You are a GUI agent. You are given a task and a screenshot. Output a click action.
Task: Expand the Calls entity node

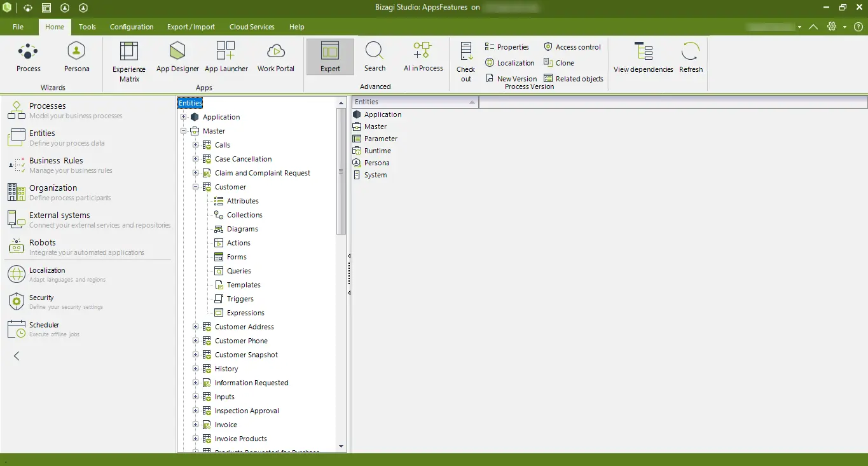(x=196, y=145)
